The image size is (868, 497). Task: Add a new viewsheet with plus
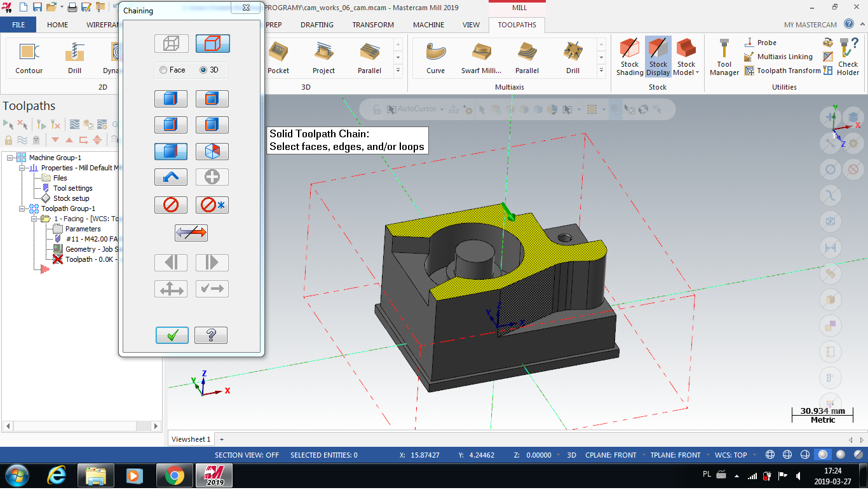tap(222, 439)
